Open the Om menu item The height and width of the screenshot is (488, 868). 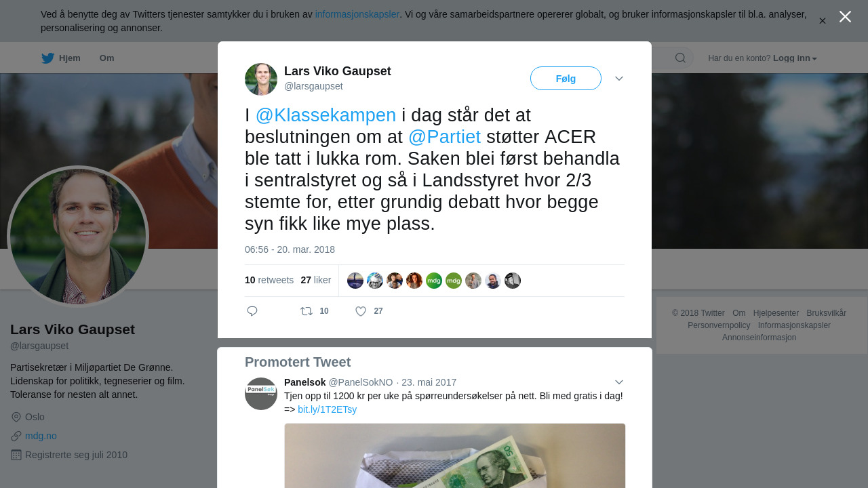pos(106,58)
